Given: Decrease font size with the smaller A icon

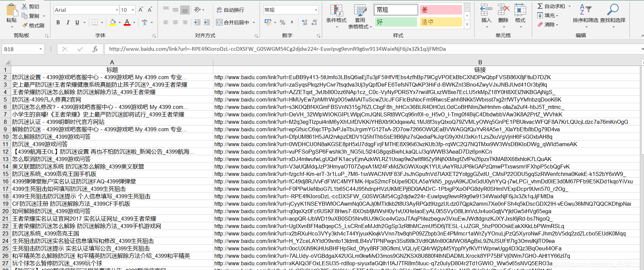Looking at the screenshot, I should (x=150, y=10).
